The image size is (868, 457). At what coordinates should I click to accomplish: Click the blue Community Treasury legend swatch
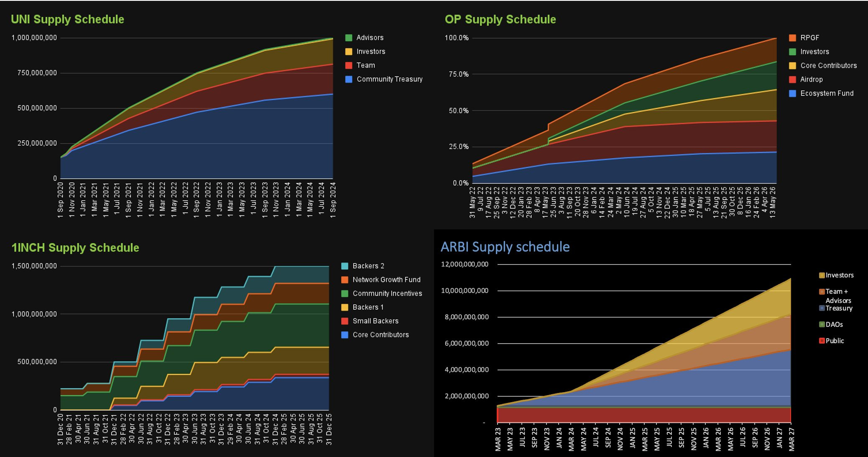pyautogui.click(x=349, y=79)
